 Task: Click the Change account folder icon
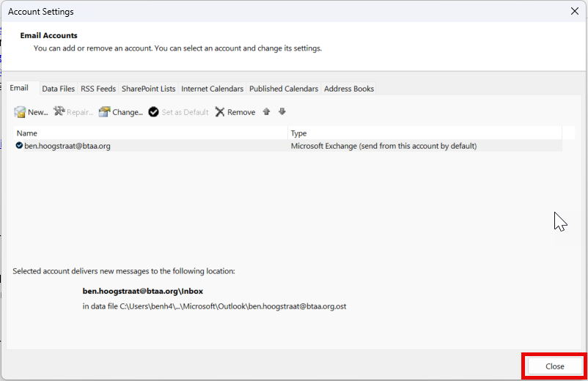tap(104, 111)
